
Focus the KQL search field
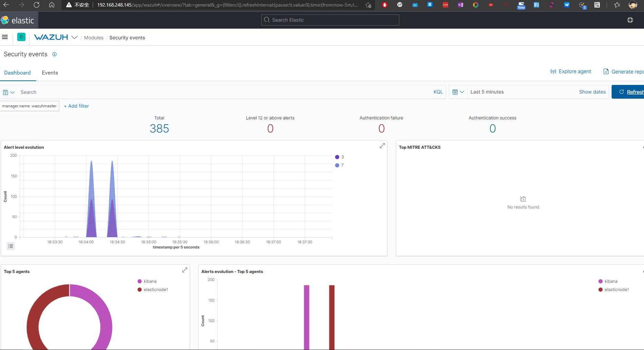pyautogui.click(x=224, y=92)
